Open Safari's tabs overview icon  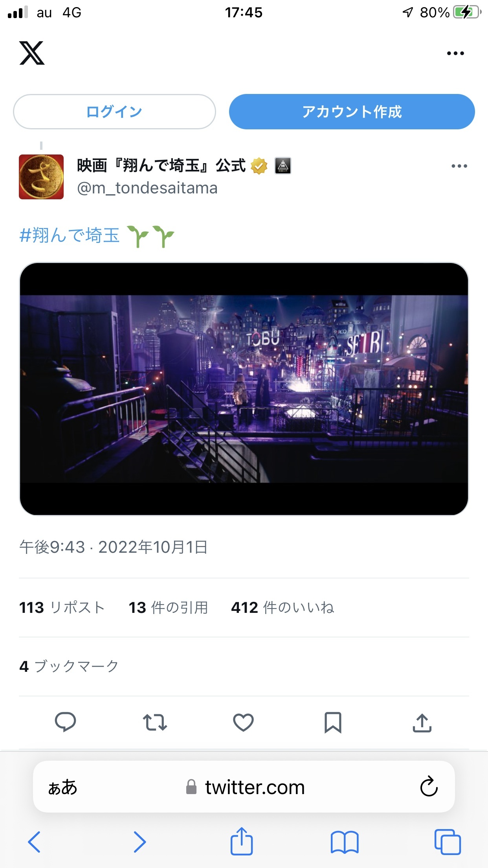point(448,842)
